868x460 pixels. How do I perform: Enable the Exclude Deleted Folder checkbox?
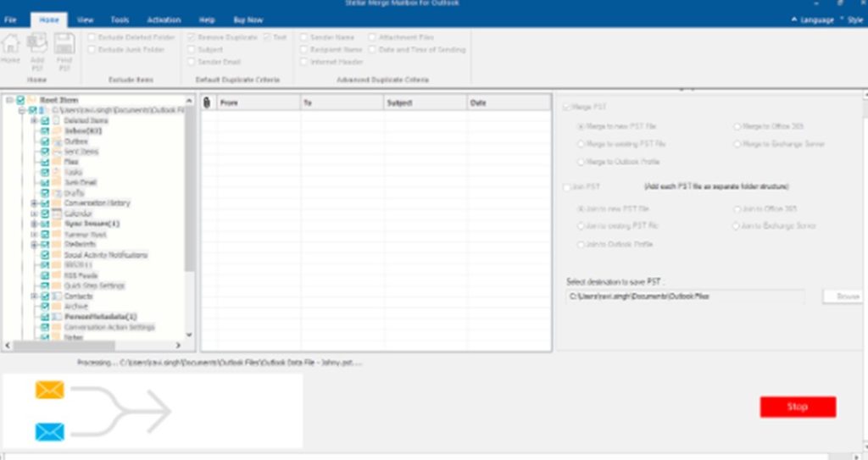pyautogui.click(x=92, y=37)
